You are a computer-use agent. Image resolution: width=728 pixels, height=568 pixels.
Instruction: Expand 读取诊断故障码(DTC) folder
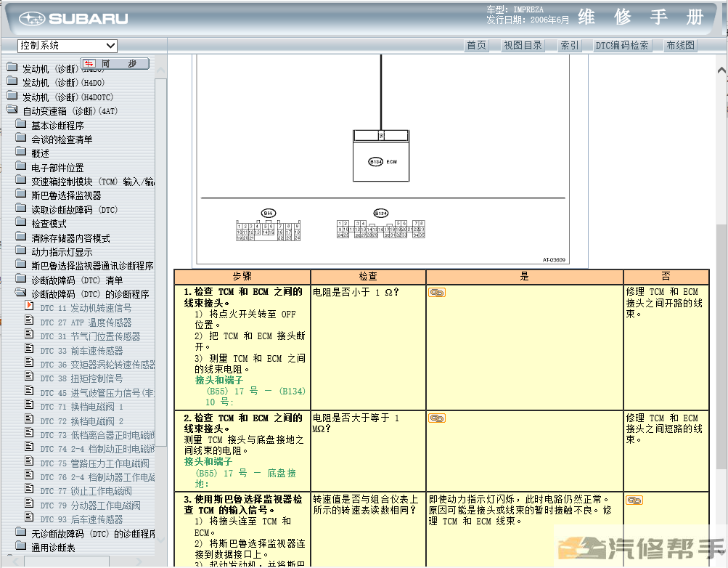click(x=20, y=208)
